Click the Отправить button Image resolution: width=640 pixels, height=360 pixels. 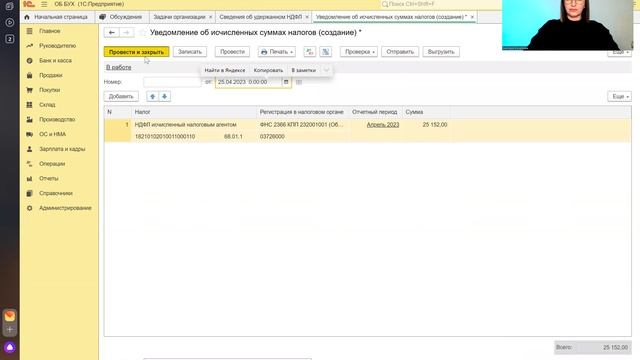400,52
